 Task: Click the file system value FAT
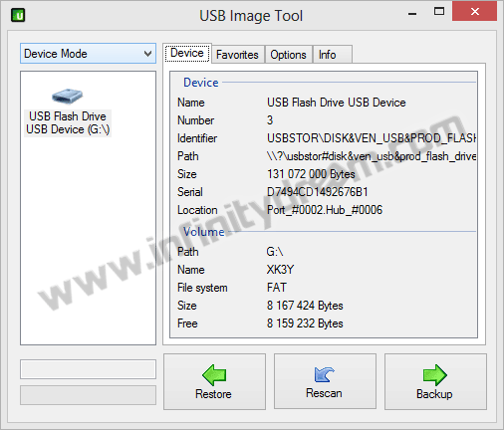click(277, 288)
